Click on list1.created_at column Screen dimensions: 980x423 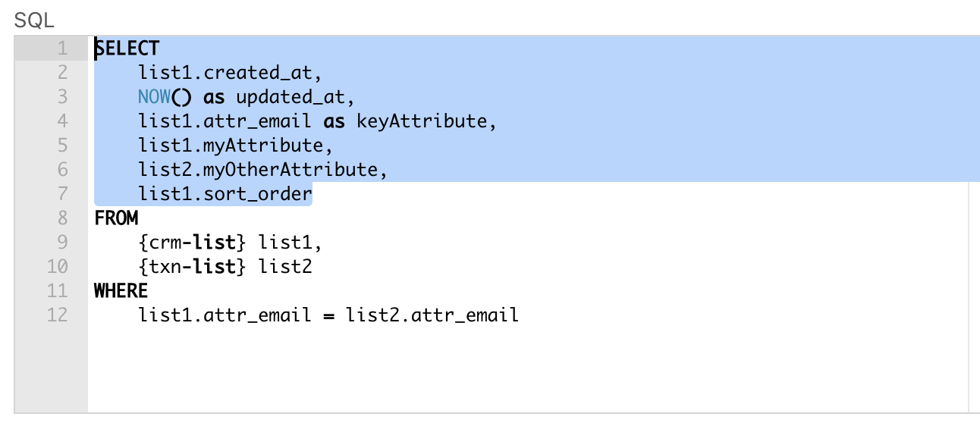click(225, 73)
